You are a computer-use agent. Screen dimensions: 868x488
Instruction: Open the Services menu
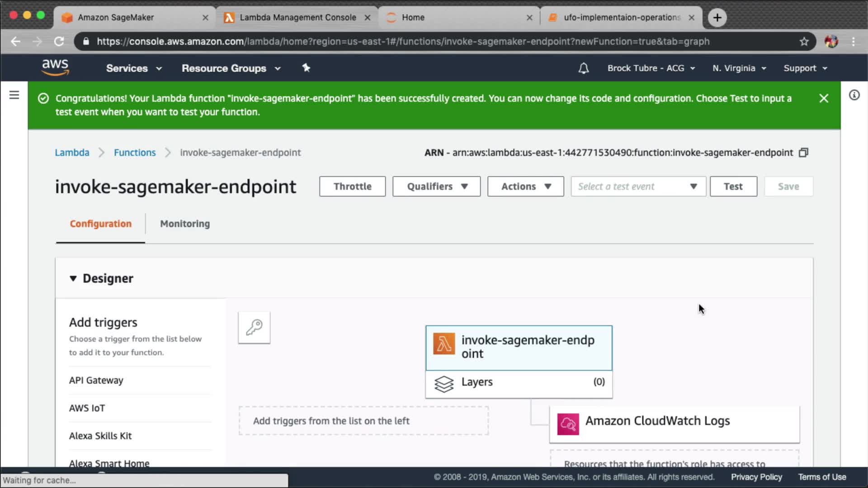click(x=133, y=68)
